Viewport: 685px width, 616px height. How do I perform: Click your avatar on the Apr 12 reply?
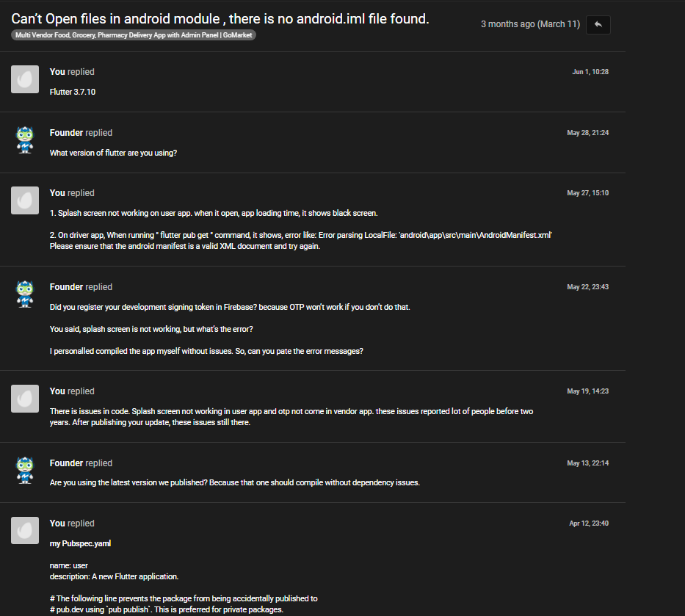pos(25,531)
